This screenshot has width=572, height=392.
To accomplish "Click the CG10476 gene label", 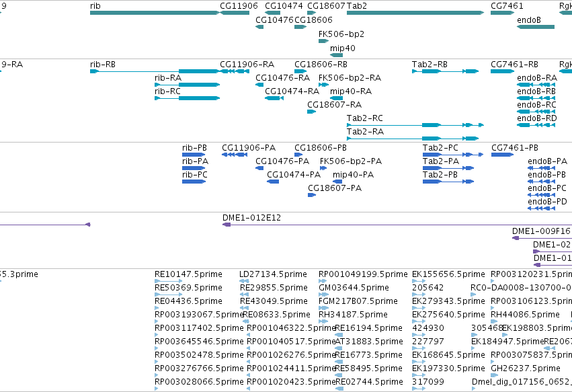I will (x=274, y=19).
